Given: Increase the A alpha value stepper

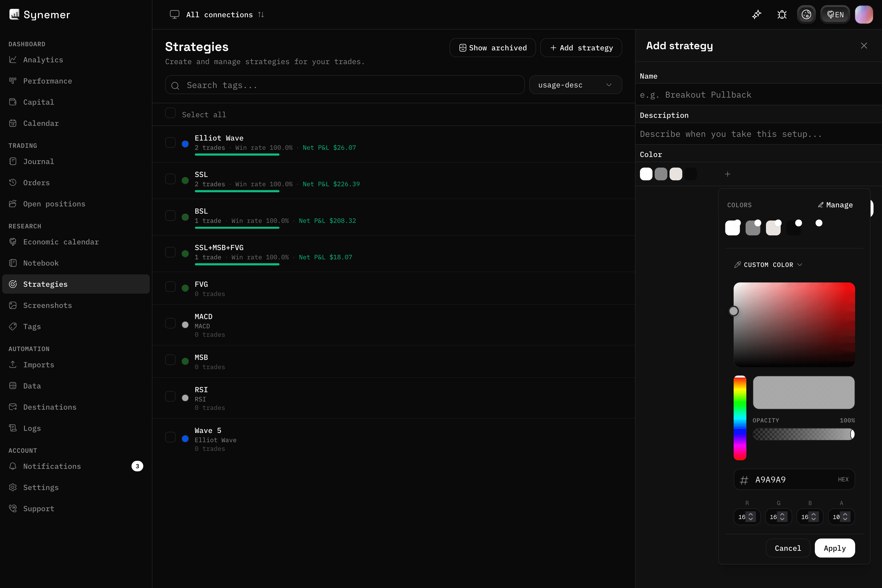Looking at the screenshot, I should 845,514.
